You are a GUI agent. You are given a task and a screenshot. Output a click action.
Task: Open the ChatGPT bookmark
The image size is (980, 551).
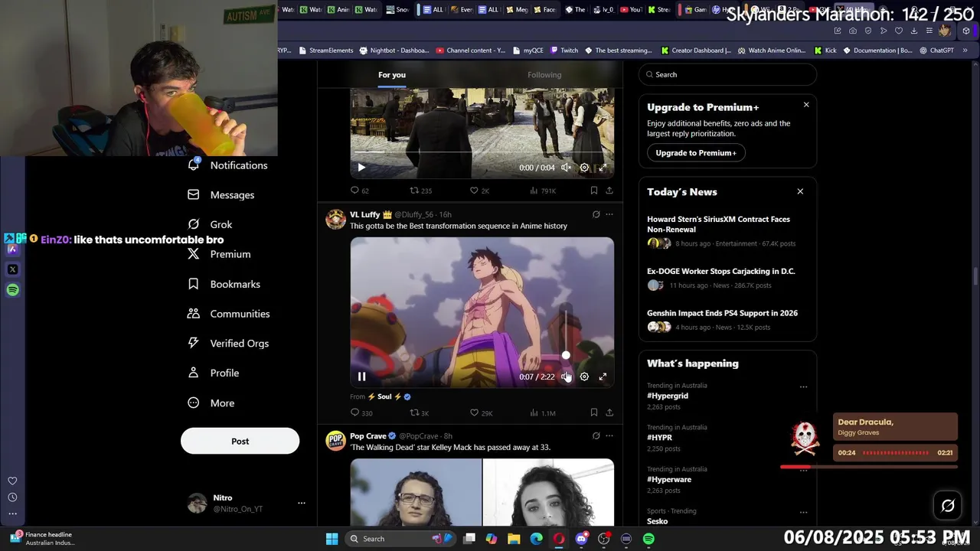[936, 51]
